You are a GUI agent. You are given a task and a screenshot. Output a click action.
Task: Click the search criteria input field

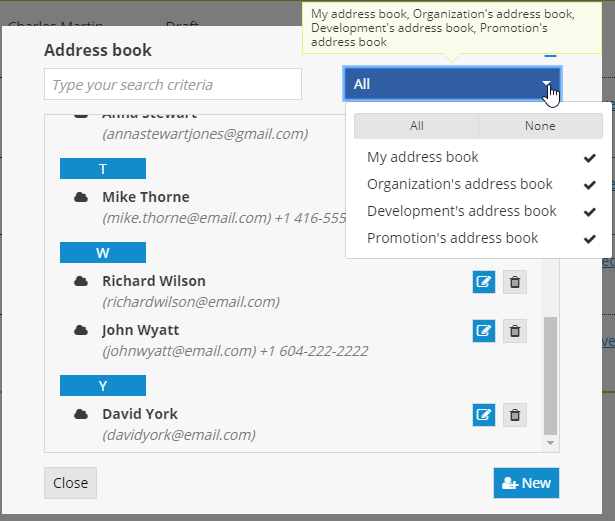pos(173,85)
